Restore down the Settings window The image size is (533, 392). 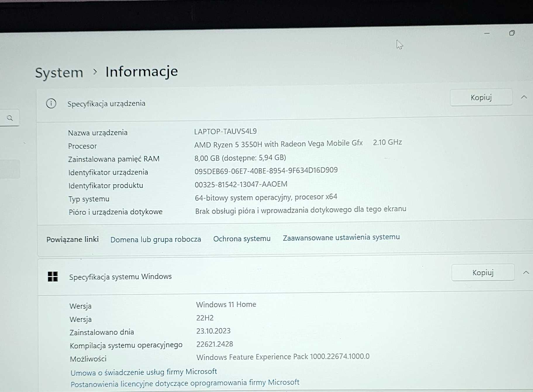(x=512, y=33)
